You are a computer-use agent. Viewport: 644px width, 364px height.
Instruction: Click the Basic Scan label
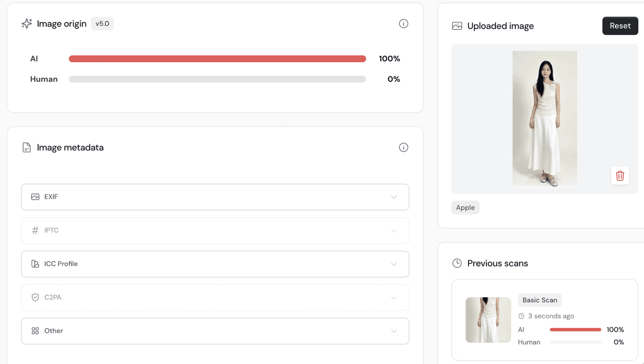[x=540, y=300]
